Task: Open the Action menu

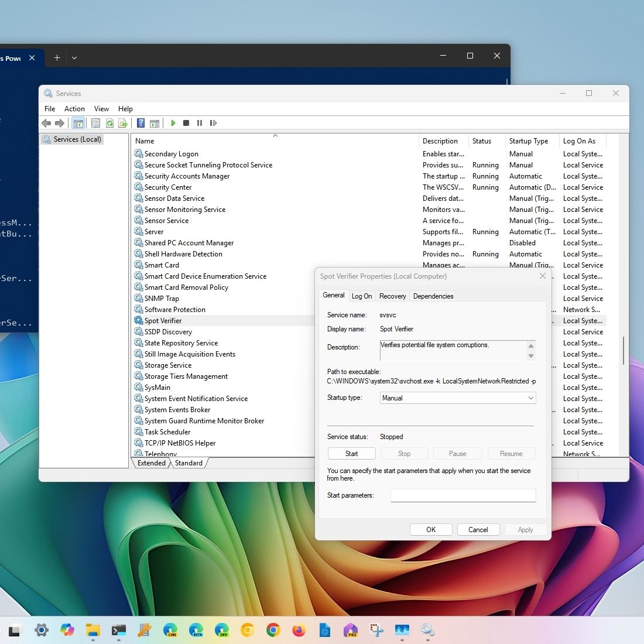Action: (74, 108)
